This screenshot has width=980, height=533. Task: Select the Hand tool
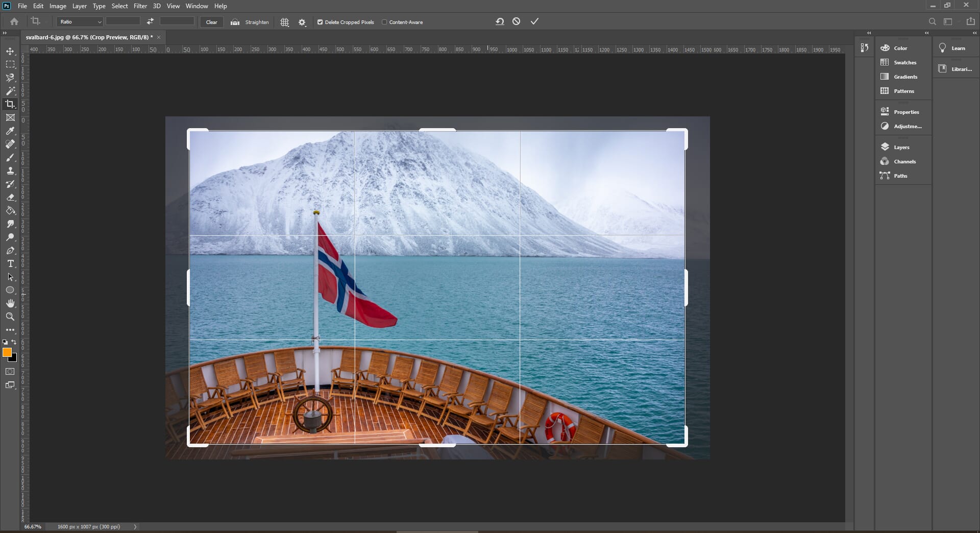[x=10, y=303]
